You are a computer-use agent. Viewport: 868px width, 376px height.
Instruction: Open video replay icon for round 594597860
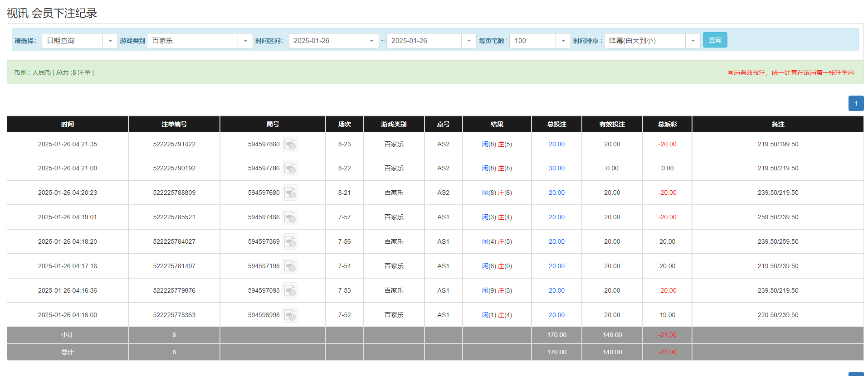click(x=290, y=145)
